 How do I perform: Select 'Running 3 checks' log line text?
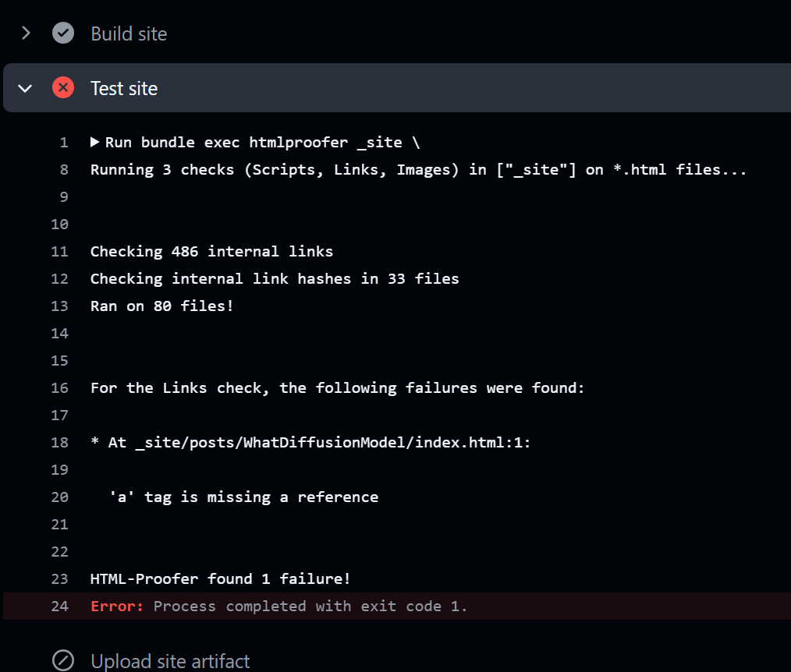coord(418,170)
